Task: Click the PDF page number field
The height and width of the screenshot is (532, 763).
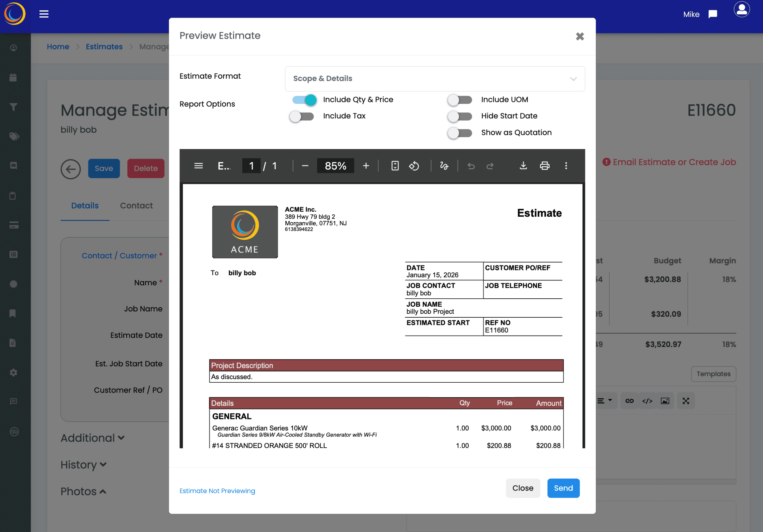Action: pos(251,165)
